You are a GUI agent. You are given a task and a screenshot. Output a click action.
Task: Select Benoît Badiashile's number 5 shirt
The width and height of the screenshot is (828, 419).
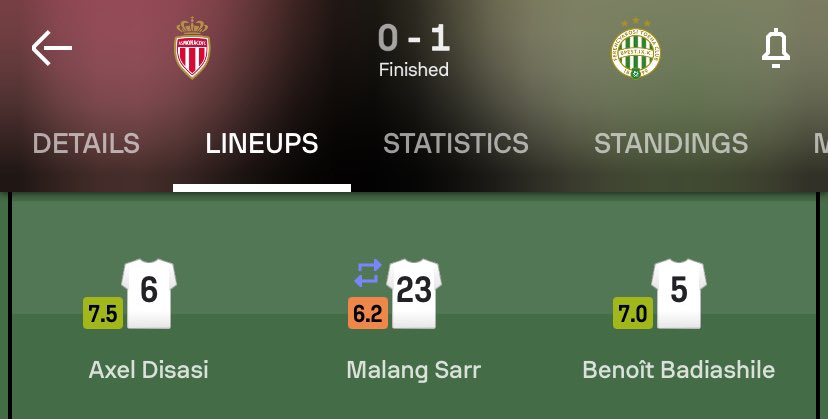pos(679,293)
